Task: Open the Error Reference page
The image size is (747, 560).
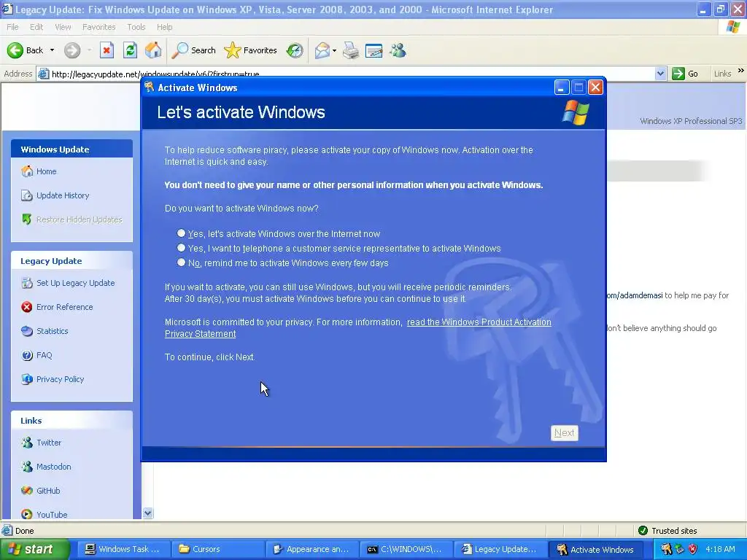Action: coord(57,307)
